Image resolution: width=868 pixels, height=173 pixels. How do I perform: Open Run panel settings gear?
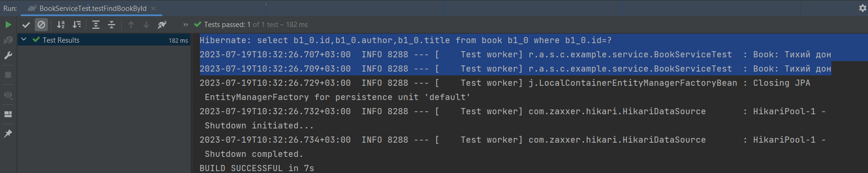pyautogui.click(x=862, y=8)
